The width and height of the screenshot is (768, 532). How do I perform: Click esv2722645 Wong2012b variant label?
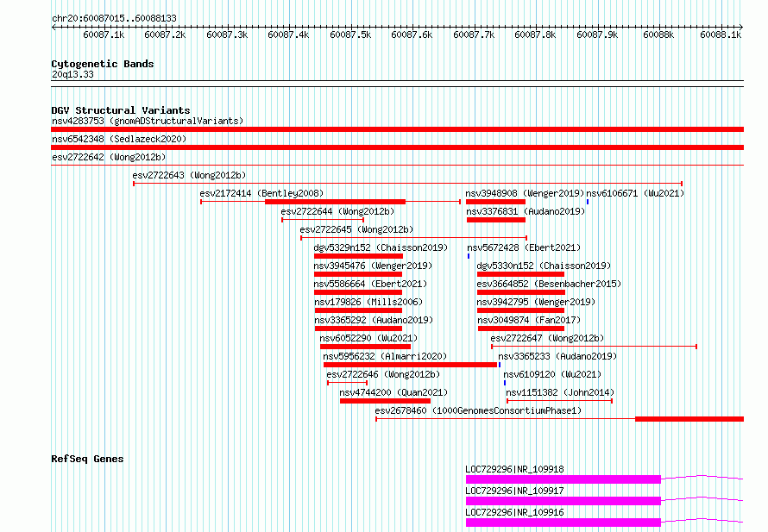356,229
